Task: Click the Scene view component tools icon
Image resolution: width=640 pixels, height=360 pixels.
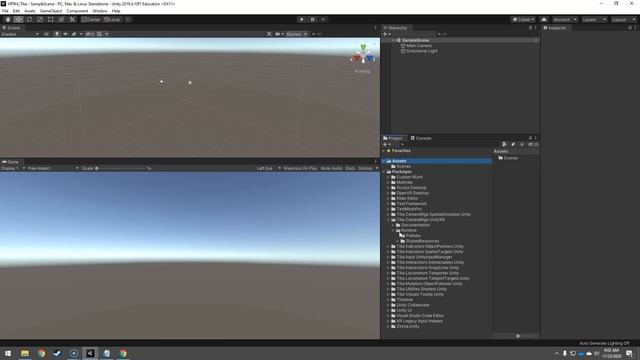Action: (x=269, y=34)
